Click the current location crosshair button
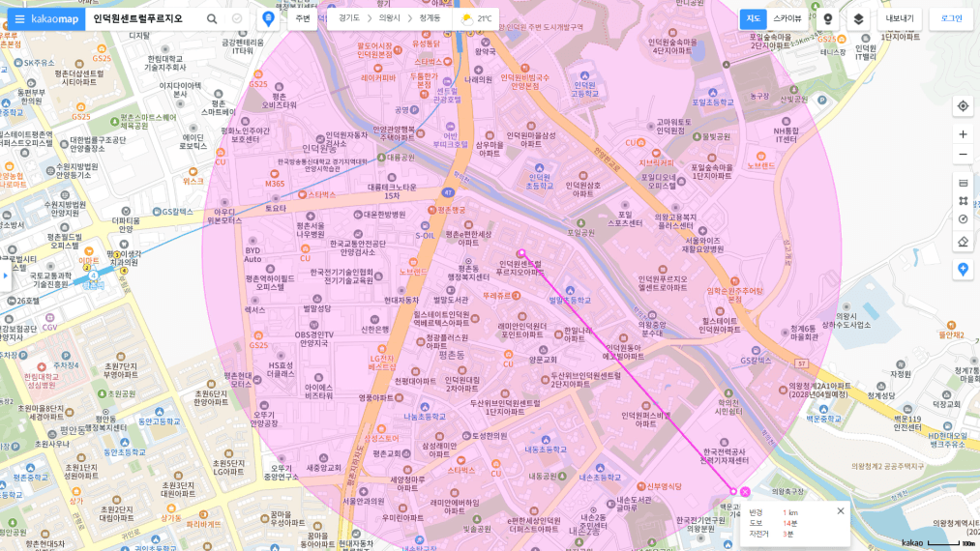The height and width of the screenshot is (551, 980). 964,106
